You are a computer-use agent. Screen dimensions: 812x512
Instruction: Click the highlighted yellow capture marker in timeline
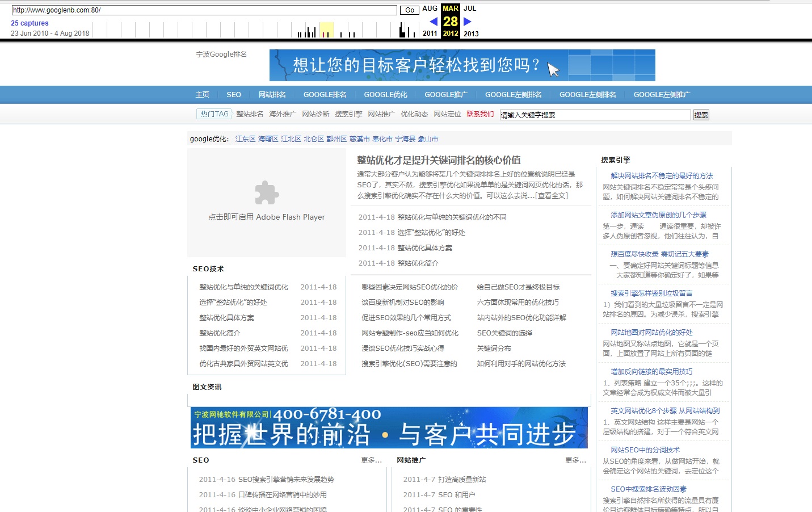pos(326,30)
